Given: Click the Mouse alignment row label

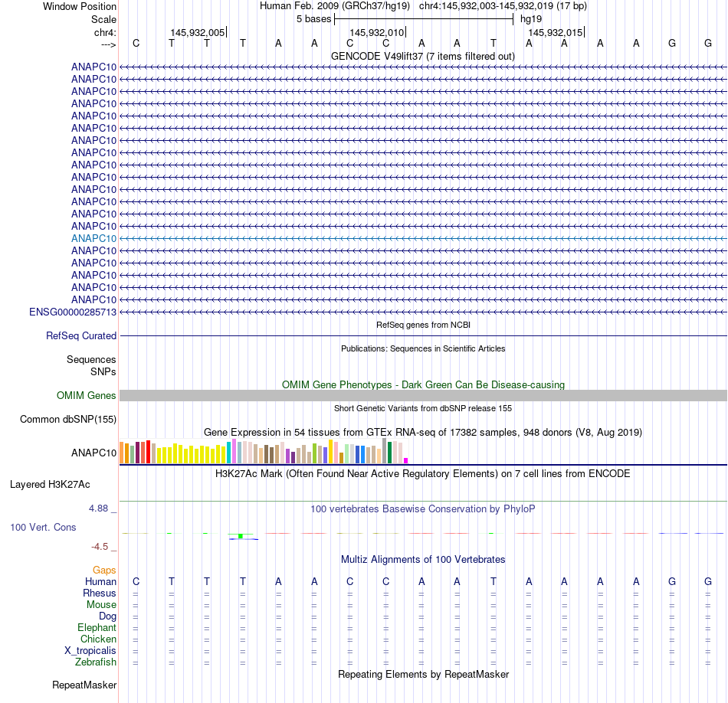Looking at the screenshot, I should click(101, 605).
